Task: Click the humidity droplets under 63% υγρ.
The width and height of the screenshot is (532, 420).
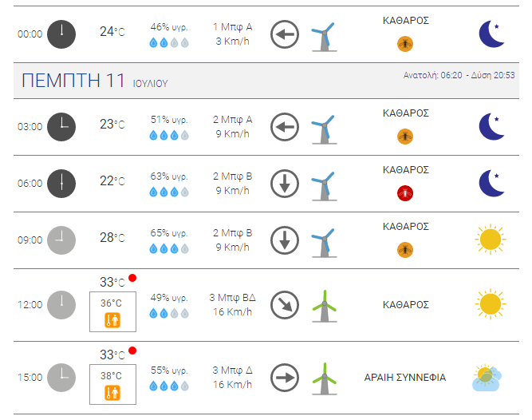Action: [169, 192]
